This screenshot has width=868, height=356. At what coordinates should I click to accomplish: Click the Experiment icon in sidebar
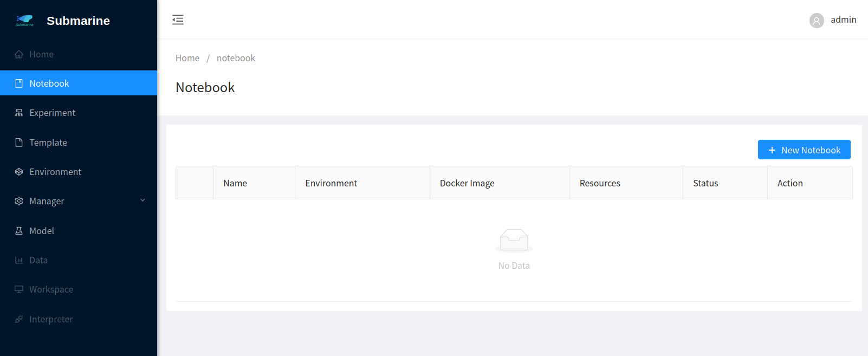click(x=19, y=113)
